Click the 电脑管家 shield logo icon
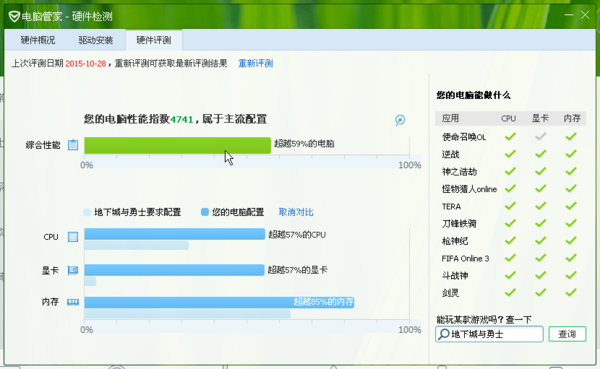Viewport: 600px width, 369px height. click(x=14, y=16)
